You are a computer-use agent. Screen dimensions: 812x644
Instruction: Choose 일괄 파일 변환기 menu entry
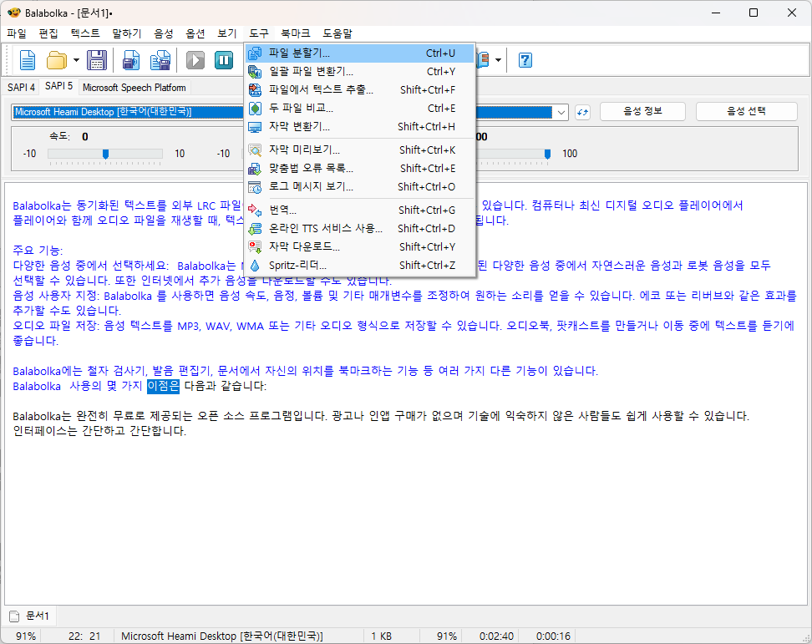pos(359,72)
